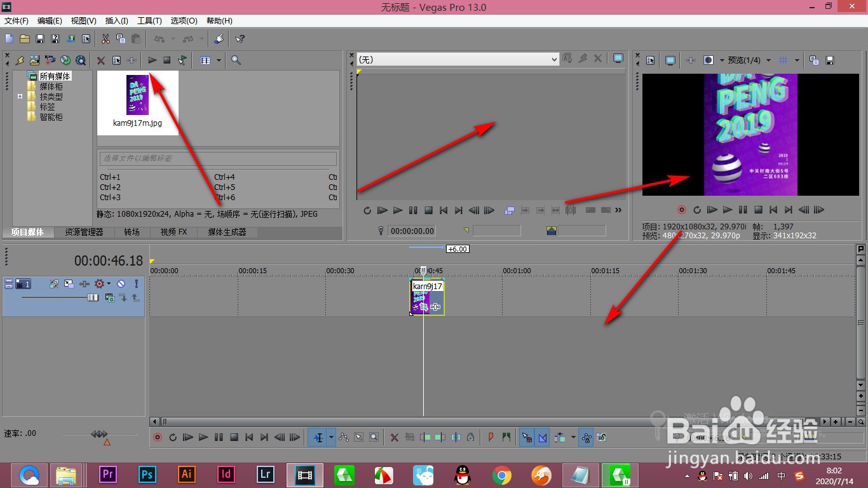Open the 工具(T) menu
Screen dimensions: 868x488
149,21
